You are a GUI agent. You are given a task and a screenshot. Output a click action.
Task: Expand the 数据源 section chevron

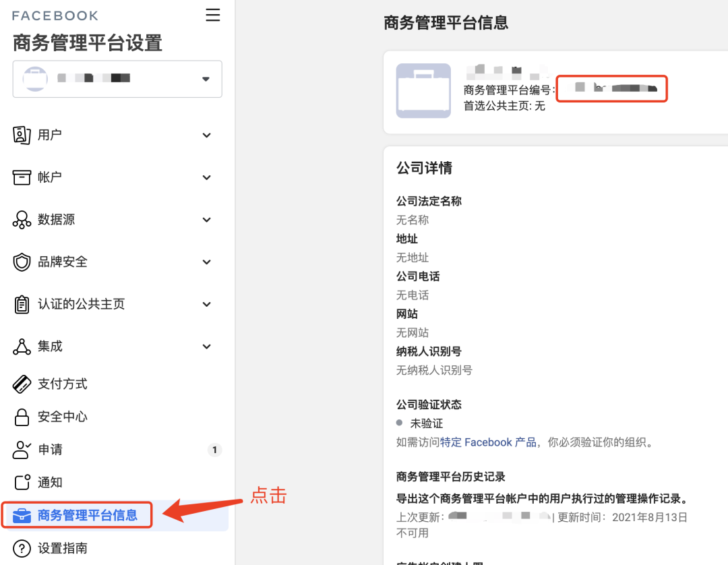pos(207,220)
